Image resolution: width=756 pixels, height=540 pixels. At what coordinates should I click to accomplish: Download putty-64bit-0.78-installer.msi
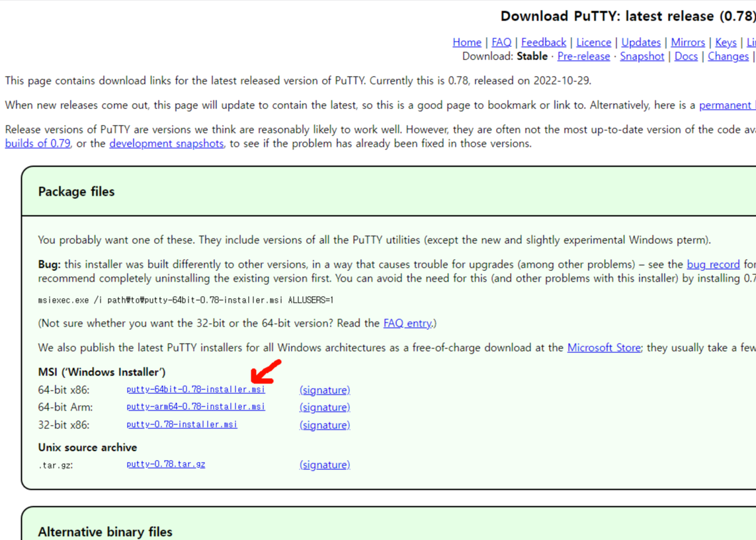tap(196, 389)
